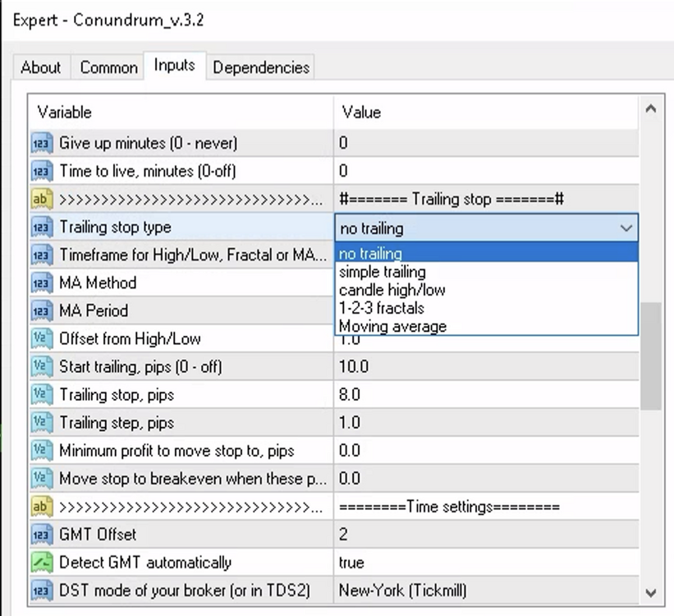Collapse the Trailing stop type dropdown arrow

(626, 228)
